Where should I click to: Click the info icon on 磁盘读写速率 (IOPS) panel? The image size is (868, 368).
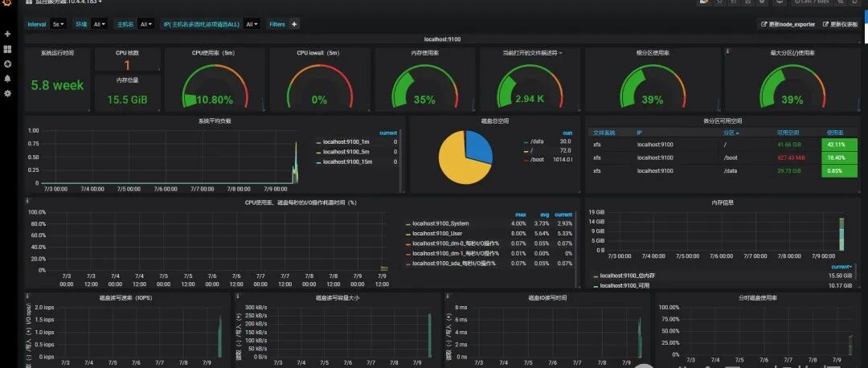coord(27,296)
